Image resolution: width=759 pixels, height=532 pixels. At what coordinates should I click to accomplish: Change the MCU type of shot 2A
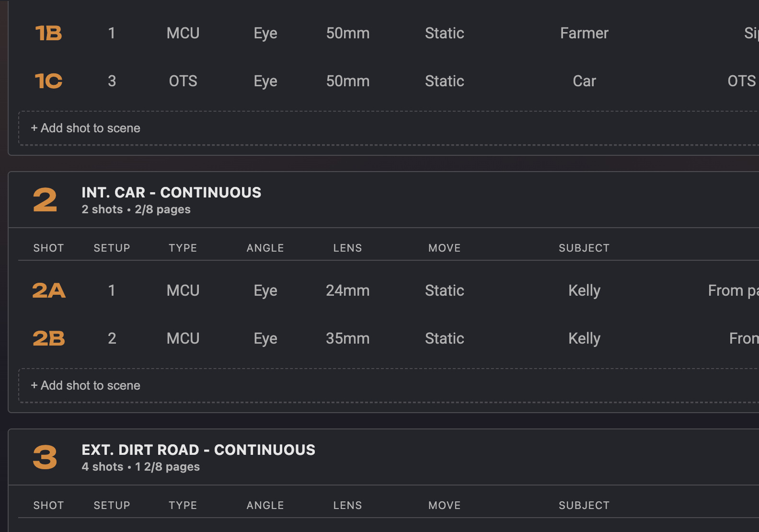click(183, 290)
